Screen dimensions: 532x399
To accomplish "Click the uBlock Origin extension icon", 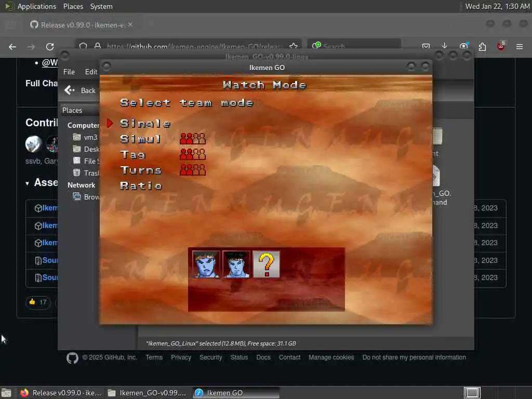I will click(x=501, y=46).
